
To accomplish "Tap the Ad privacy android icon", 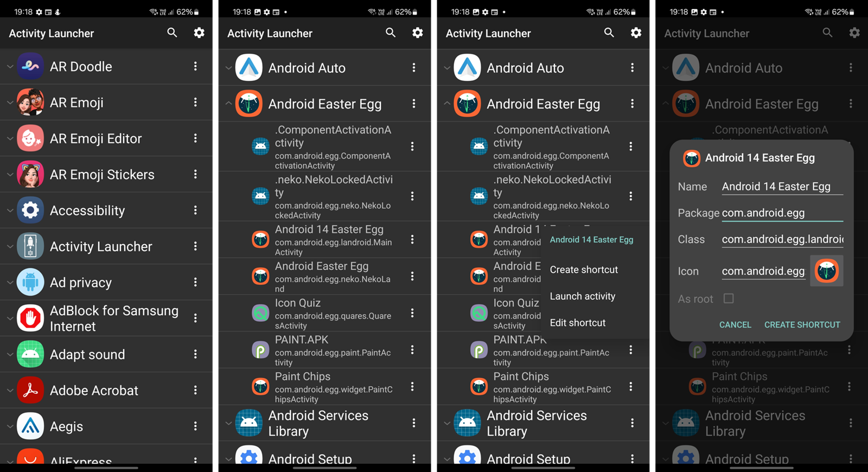I will (x=30, y=282).
